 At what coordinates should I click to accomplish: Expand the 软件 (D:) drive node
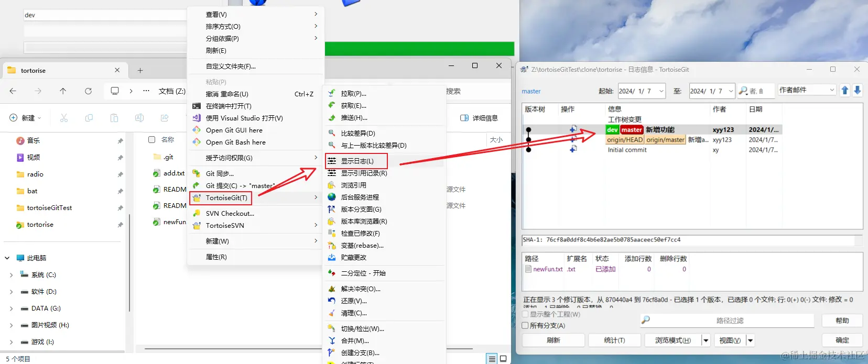[11, 291]
